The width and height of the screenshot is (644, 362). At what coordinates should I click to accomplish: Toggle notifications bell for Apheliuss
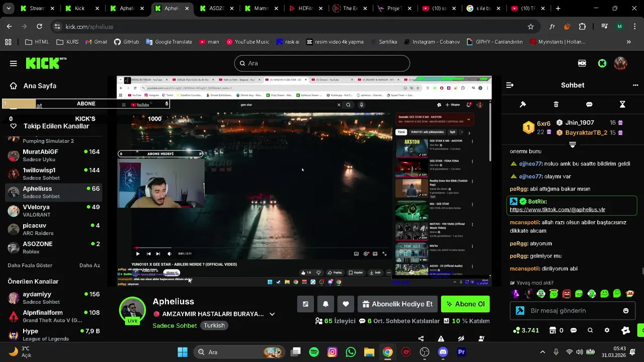tap(326, 304)
